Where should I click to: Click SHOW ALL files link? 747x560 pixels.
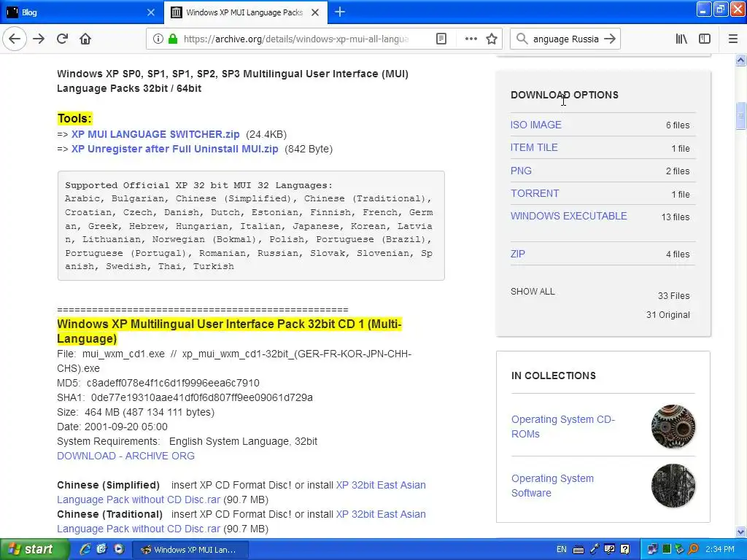pos(533,292)
